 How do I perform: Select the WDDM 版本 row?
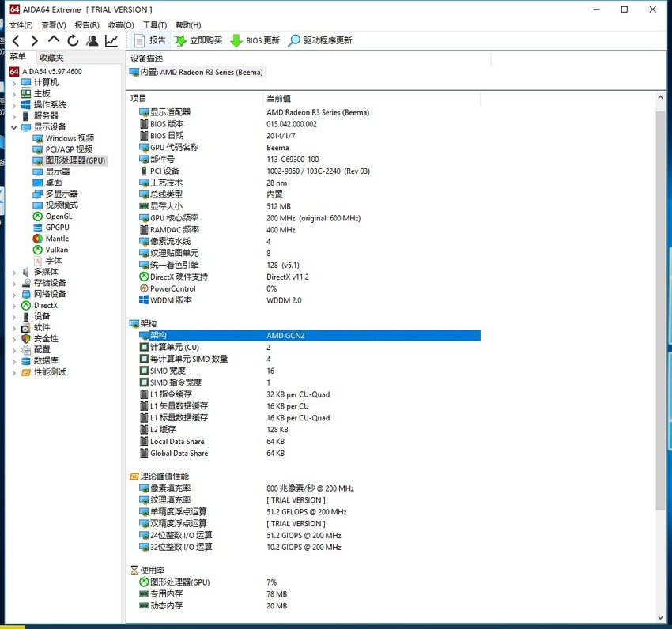pos(309,300)
